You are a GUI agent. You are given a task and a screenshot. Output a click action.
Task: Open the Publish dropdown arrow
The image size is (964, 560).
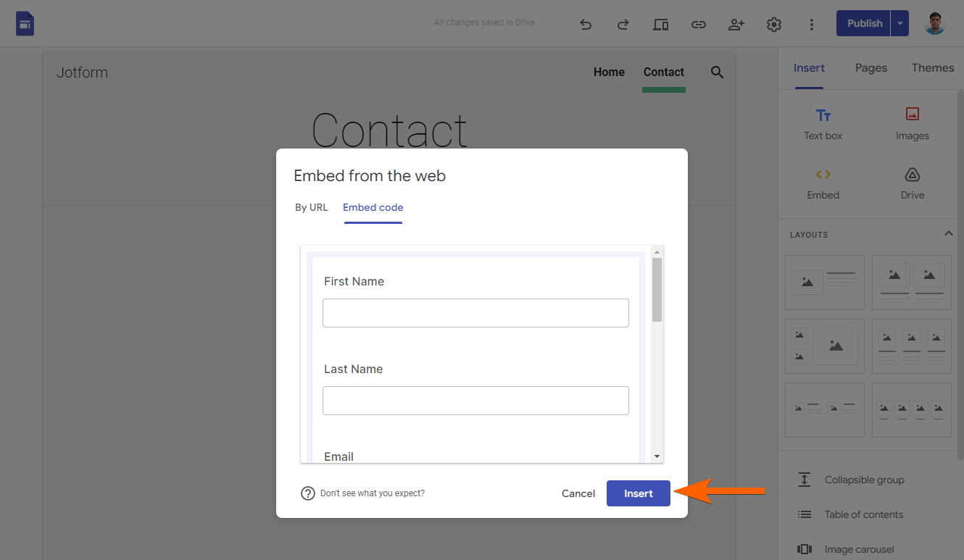click(899, 23)
